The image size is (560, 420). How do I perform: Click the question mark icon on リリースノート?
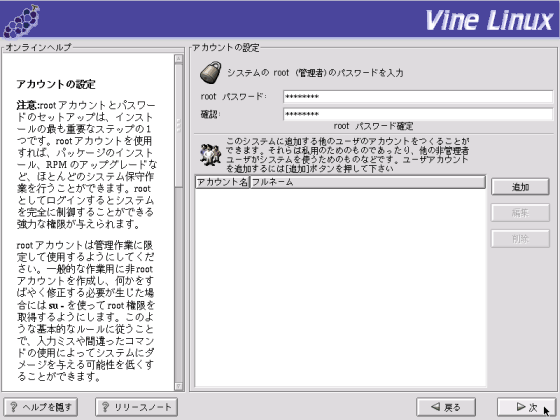coord(105,407)
